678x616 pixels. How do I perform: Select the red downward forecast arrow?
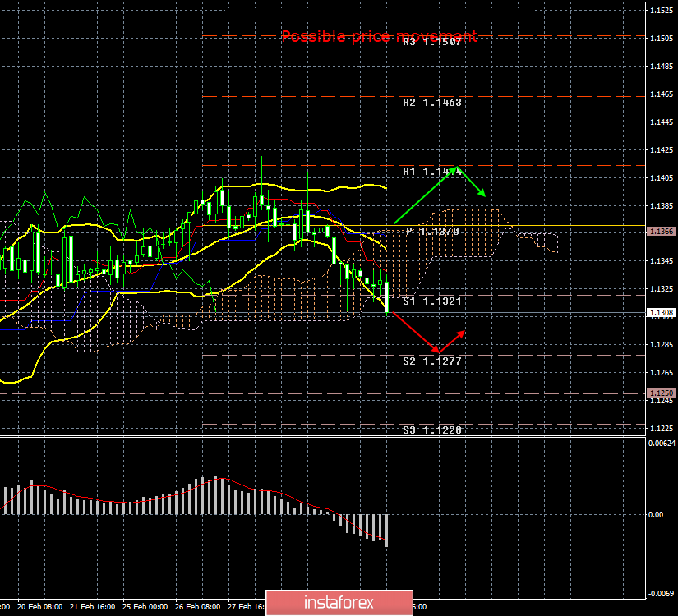click(415, 332)
